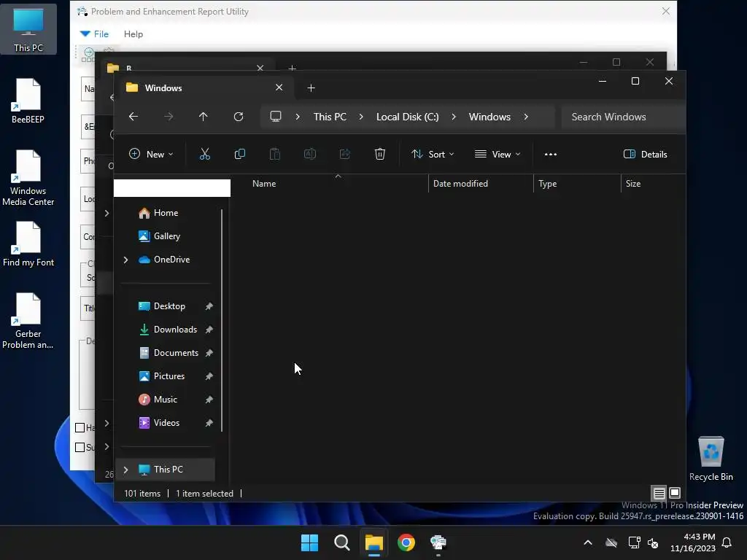Go up one folder level arrow
The width and height of the screenshot is (747, 560).
tap(204, 117)
